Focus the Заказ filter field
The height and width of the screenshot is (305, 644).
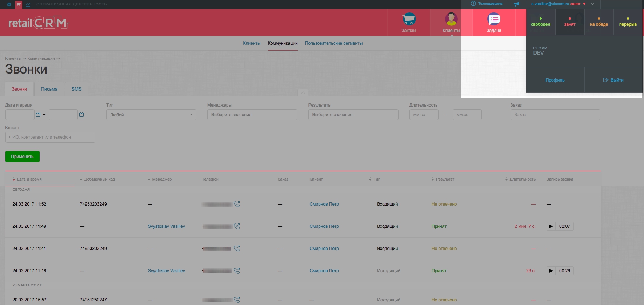coord(555,115)
